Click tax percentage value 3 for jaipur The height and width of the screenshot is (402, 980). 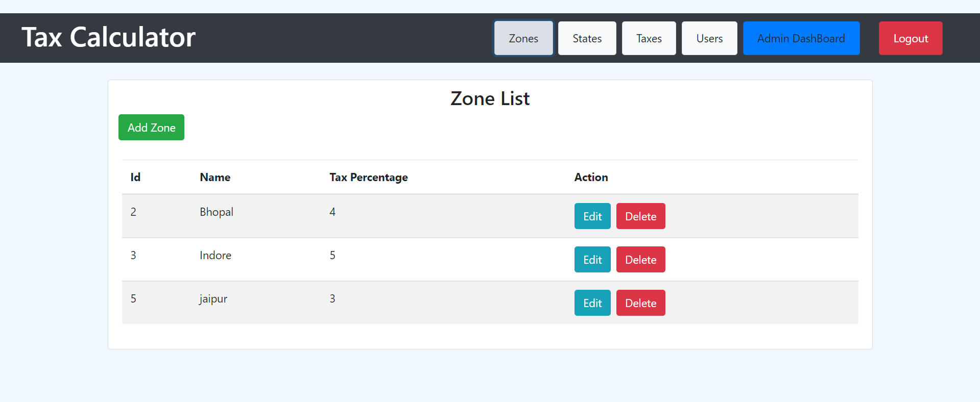click(332, 298)
